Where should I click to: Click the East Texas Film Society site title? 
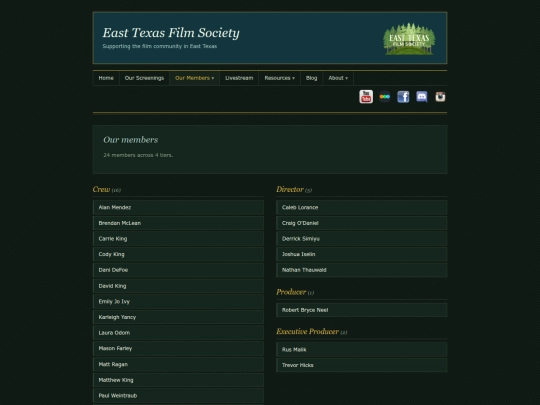point(171,33)
